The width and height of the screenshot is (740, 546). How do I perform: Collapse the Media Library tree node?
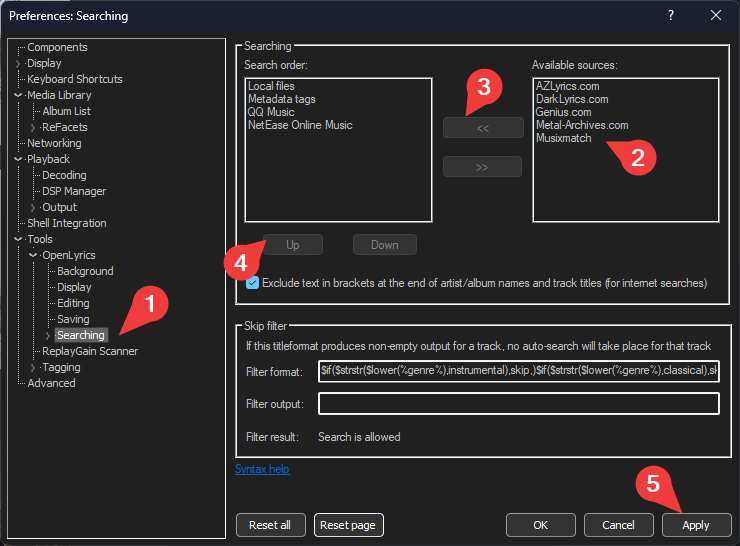pos(18,95)
